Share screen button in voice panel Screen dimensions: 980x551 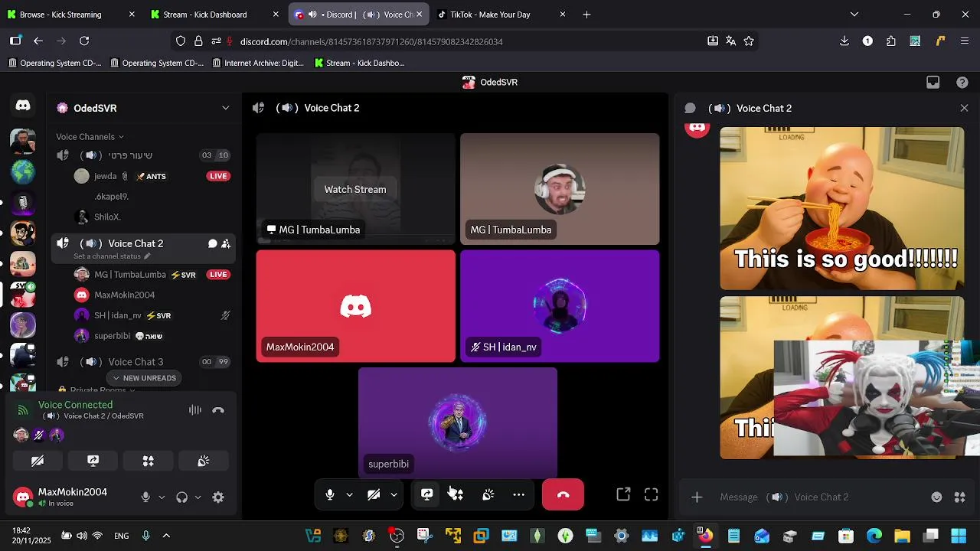point(93,461)
